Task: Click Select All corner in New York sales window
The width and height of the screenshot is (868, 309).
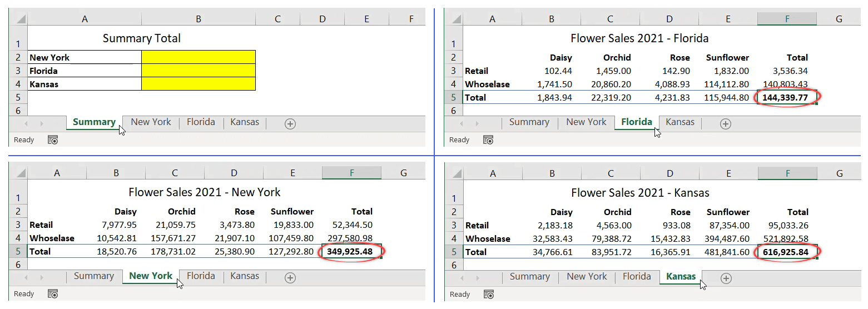Action: coord(18,173)
